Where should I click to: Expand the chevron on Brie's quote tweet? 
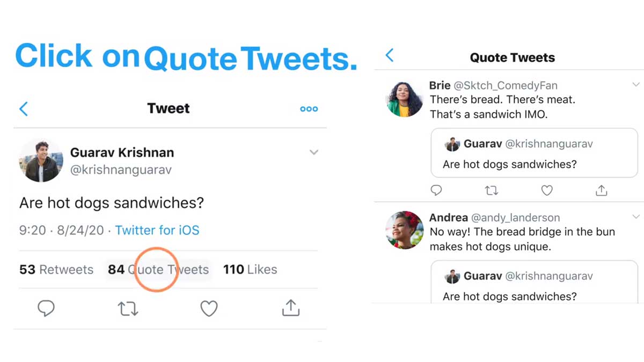[636, 84]
